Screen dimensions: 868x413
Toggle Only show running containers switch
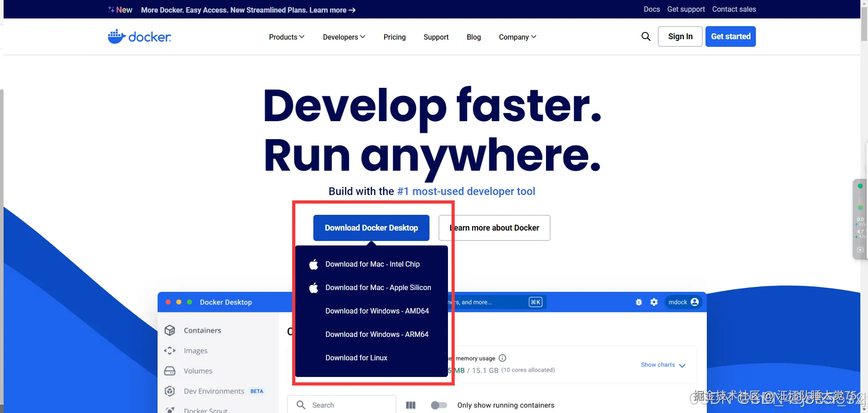click(x=439, y=405)
